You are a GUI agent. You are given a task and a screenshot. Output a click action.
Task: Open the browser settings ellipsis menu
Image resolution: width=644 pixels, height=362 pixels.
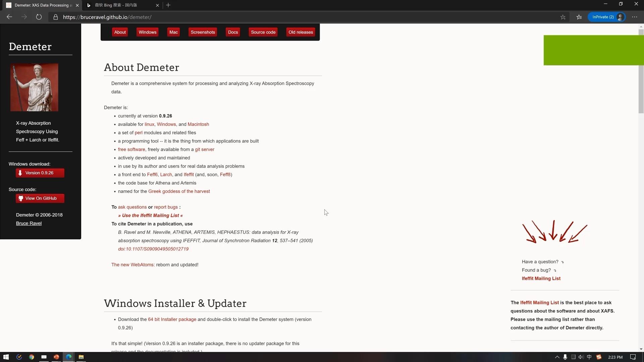pos(635,17)
